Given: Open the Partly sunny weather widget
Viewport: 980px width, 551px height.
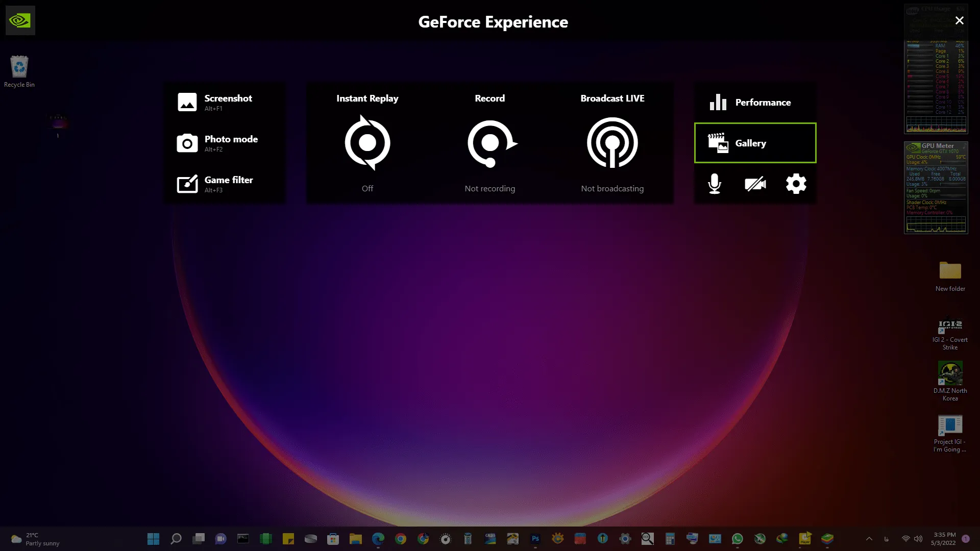Looking at the screenshot, I should pyautogui.click(x=35, y=539).
